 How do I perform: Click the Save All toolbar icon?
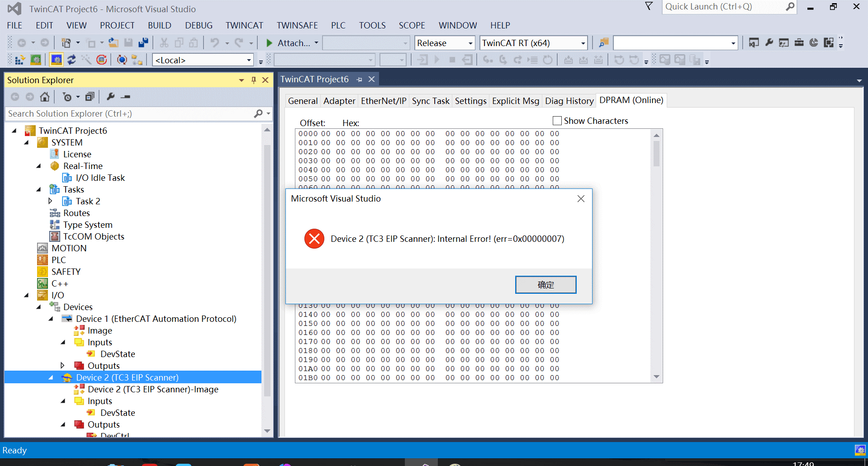pos(143,43)
